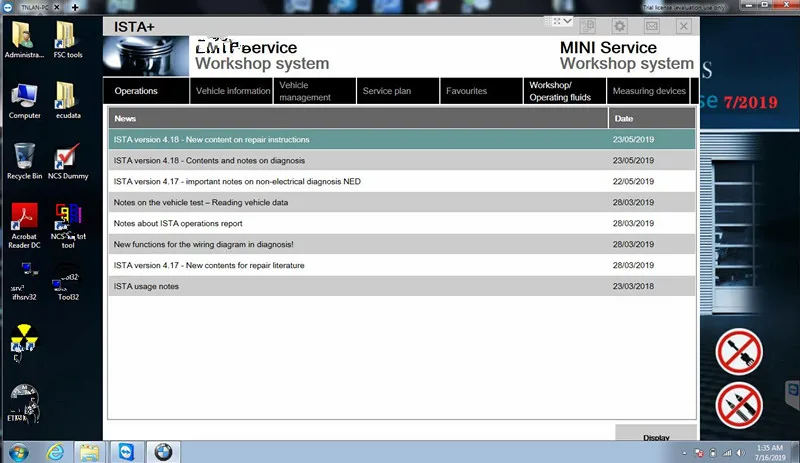Viewport: 800px width, 463px height.
Task: Click the crossed-out plug connection status icon
Action: coord(739,352)
